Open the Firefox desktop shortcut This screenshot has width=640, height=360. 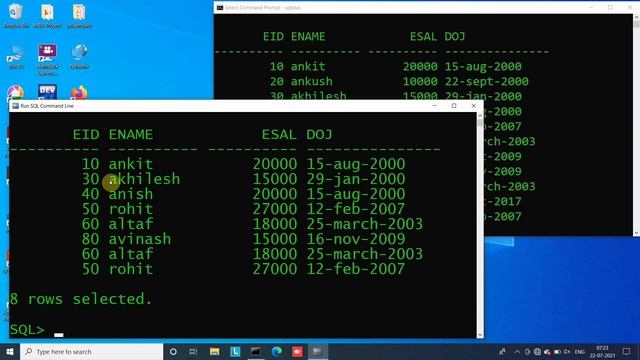(79, 93)
